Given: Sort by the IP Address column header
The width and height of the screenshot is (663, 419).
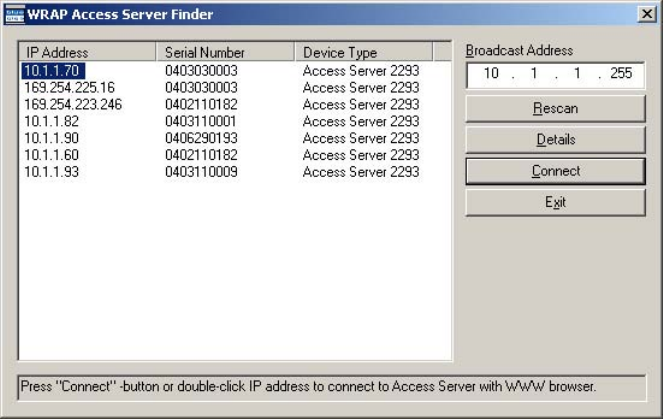Looking at the screenshot, I should click(x=88, y=52).
